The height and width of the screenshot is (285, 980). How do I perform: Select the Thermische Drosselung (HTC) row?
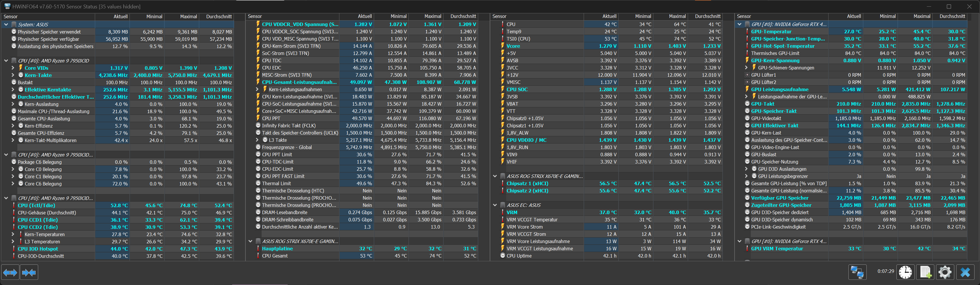point(362,191)
